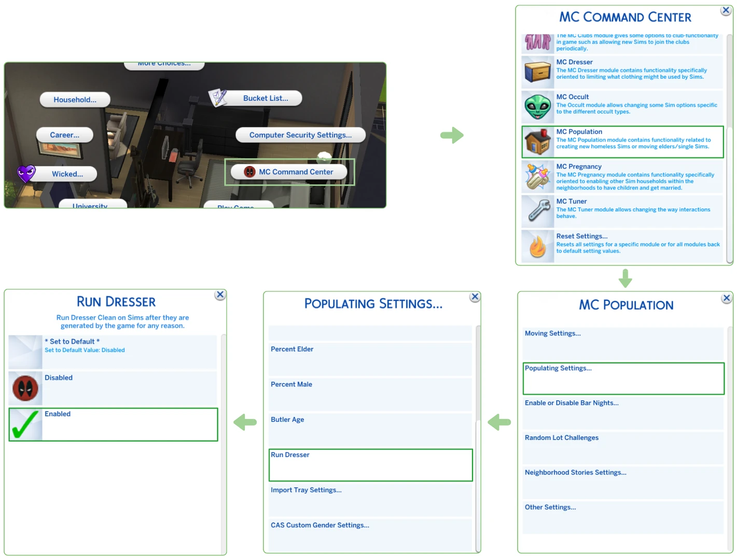Select the MC Occult alien icon
This screenshot has height=560, width=737.
(537, 107)
